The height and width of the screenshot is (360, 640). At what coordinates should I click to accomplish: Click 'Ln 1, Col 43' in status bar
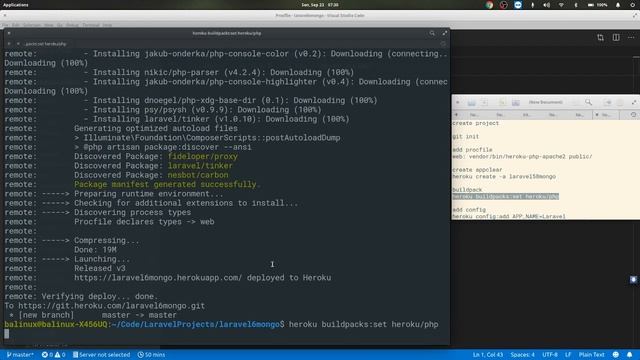488,355
